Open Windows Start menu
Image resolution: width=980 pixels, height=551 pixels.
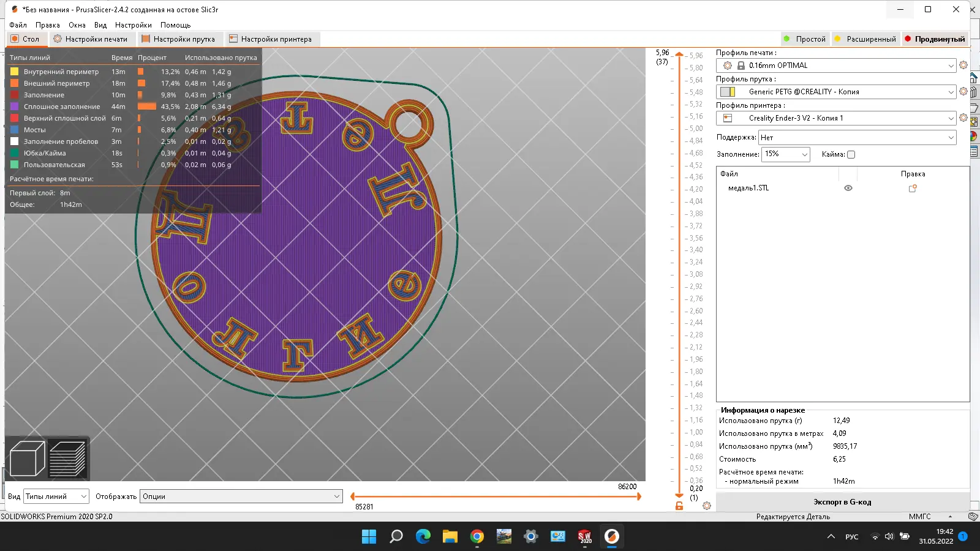pyautogui.click(x=369, y=536)
